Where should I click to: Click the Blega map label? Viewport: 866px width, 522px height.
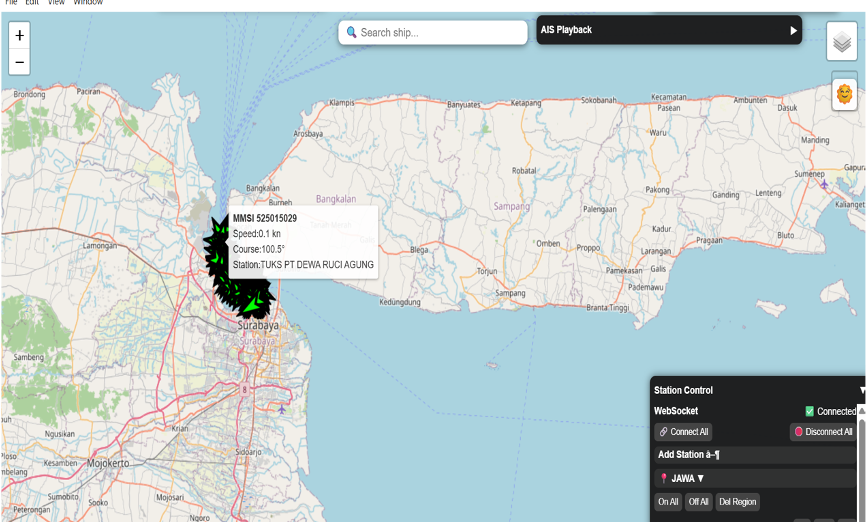(x=419, y=250)
